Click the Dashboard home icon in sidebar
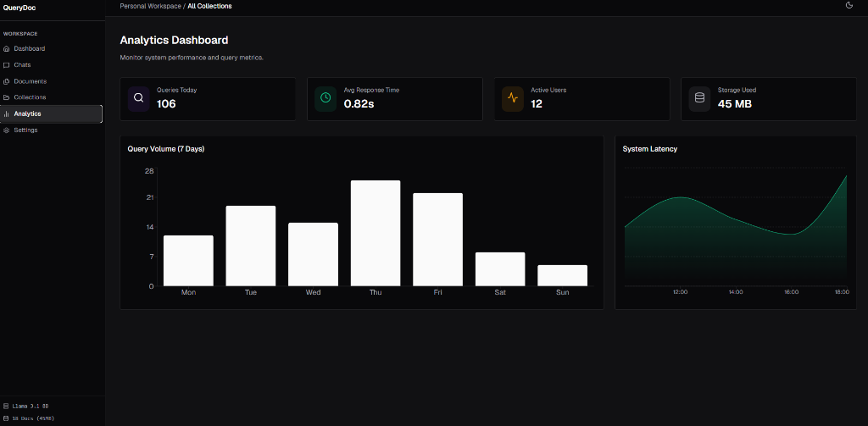This screenshot has height=426, width=868. point(7,48)
